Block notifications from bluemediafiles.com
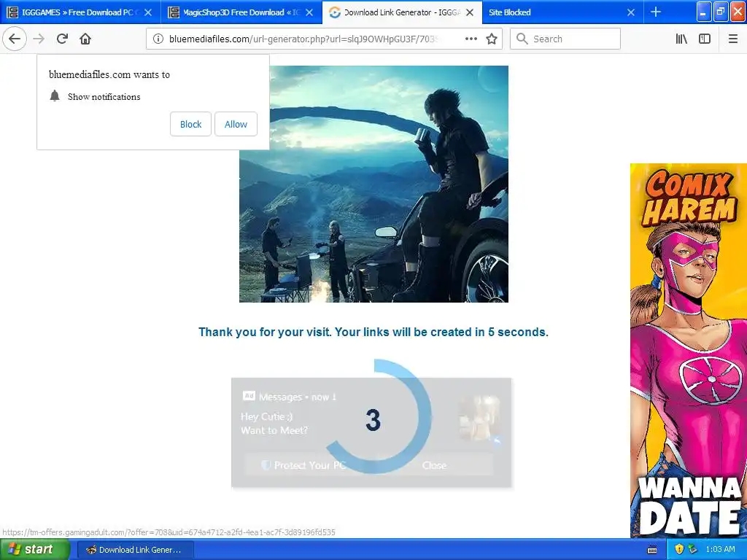Screen dimensions: 747x560 [x=190, y=124]
